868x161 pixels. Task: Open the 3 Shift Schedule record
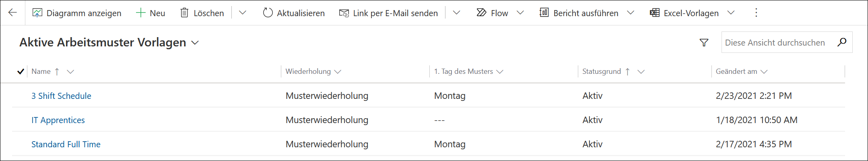pyautogui.click(x=61, y=96)
